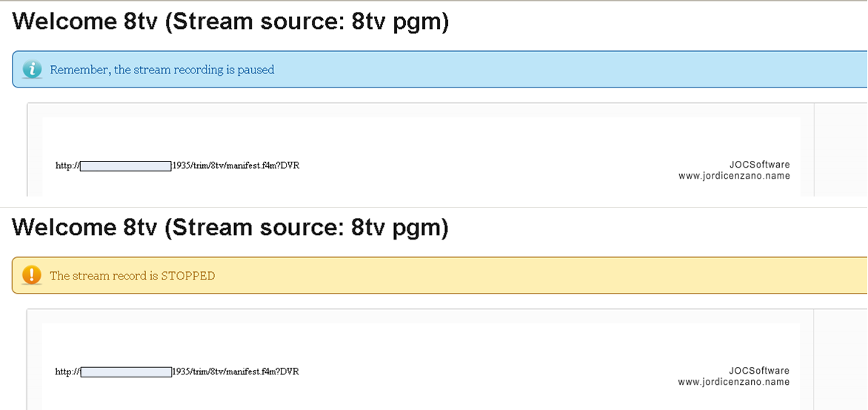Viewport: 868px width, 410px height.
Task: Click the side panel right of the paused-view player
Action: [841, 148]
